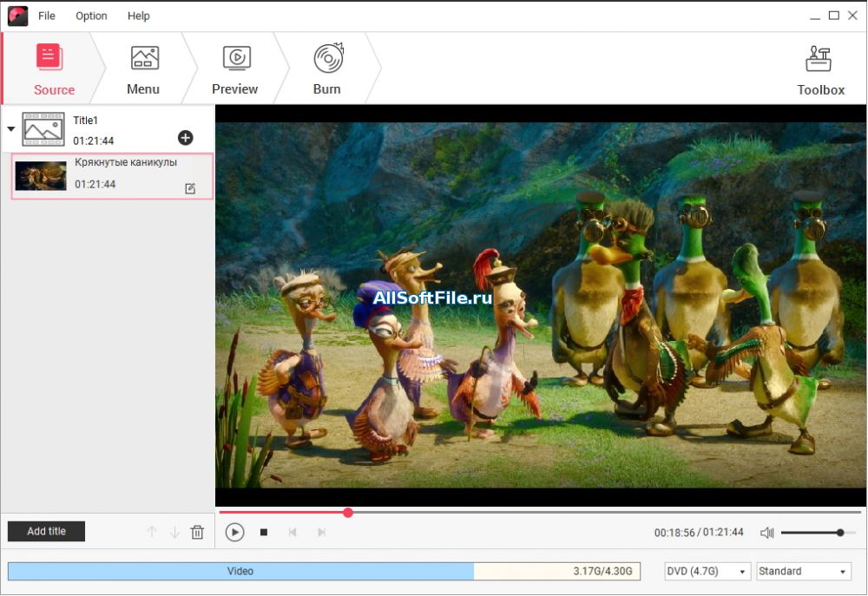Stop the video playback
This screenshot has height=596, width=868.
(264, 533)
